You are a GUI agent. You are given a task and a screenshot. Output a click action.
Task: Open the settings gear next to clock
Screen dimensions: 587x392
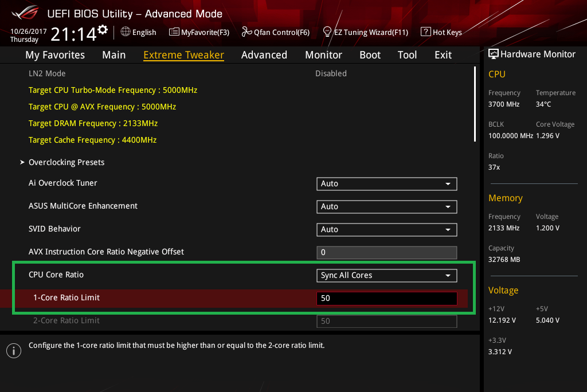(103, 30)
